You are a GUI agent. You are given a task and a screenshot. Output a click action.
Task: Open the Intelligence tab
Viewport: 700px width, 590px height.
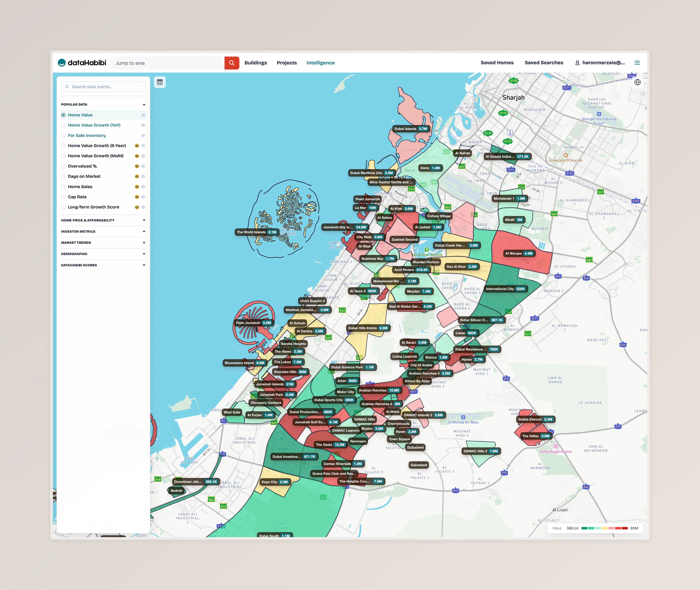tap(321, 63)
